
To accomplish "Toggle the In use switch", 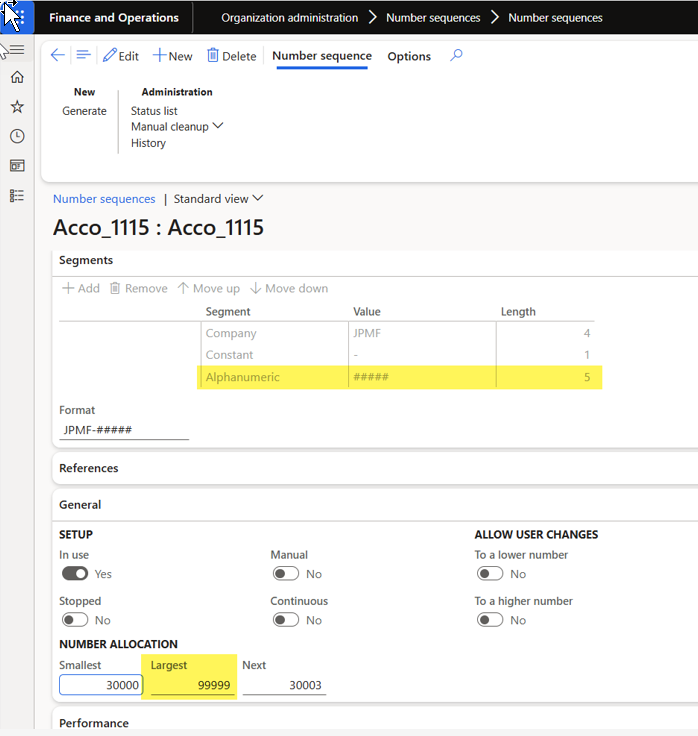I will tap(75, 574).
